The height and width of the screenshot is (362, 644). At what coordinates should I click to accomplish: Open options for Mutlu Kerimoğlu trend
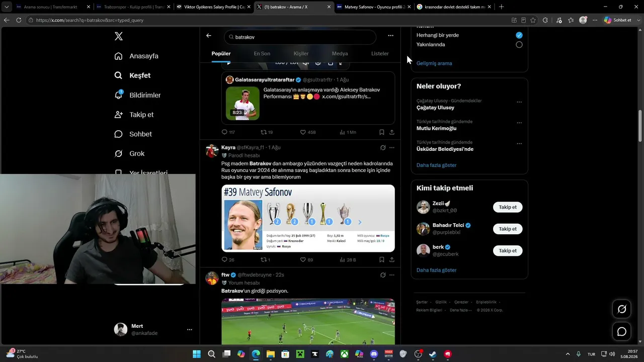519,123
